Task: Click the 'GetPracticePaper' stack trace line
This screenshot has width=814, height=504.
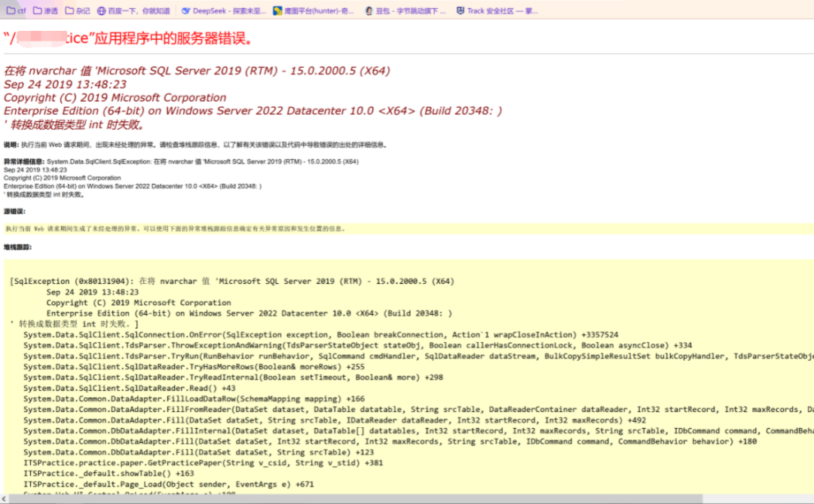Action: coord(203,463)
